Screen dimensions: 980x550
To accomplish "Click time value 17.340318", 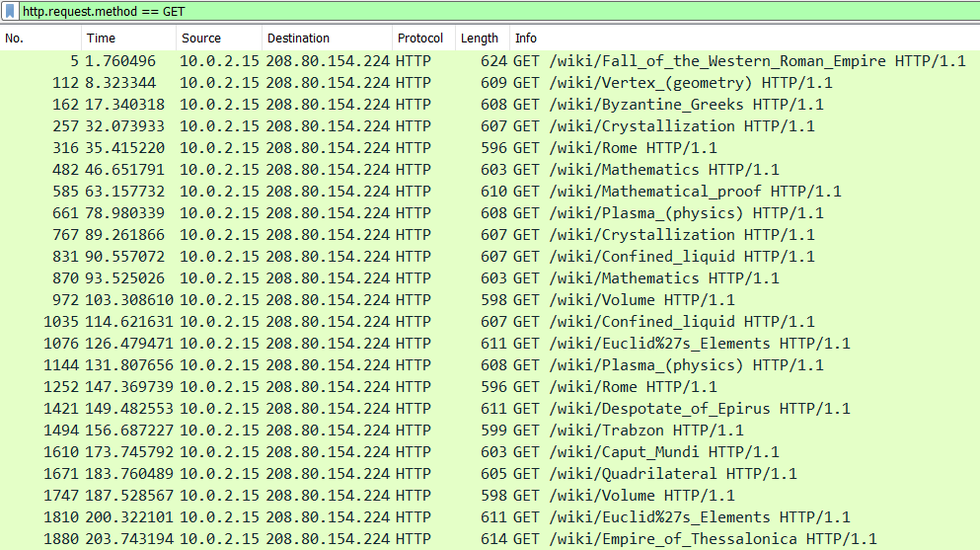I will (x=125, y=105).
